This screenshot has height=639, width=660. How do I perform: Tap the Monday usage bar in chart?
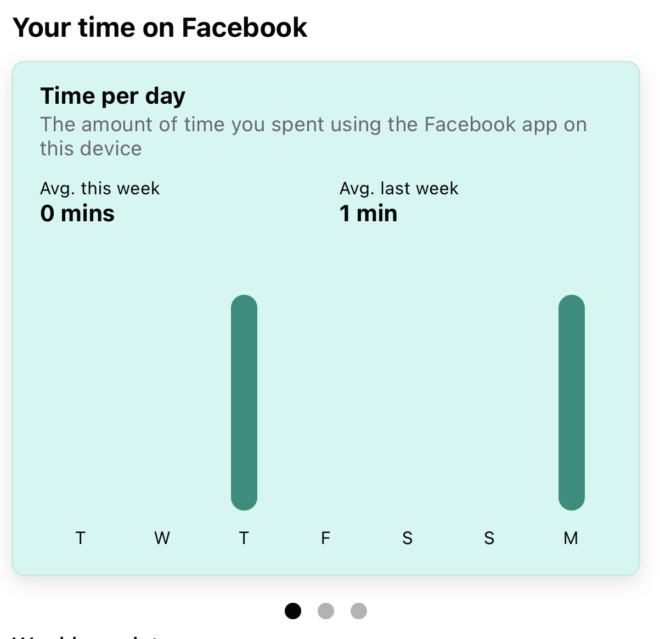click(x=572, y=402)
